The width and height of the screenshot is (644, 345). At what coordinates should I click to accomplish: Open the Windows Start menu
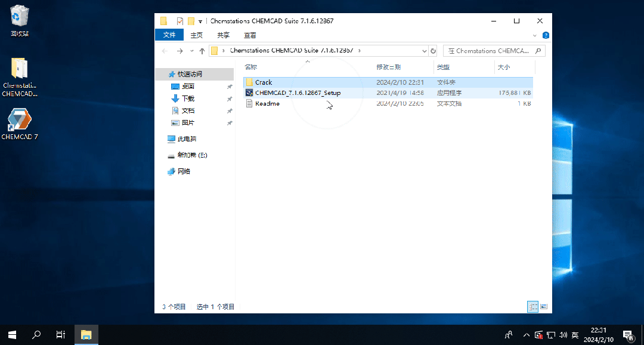12,335
